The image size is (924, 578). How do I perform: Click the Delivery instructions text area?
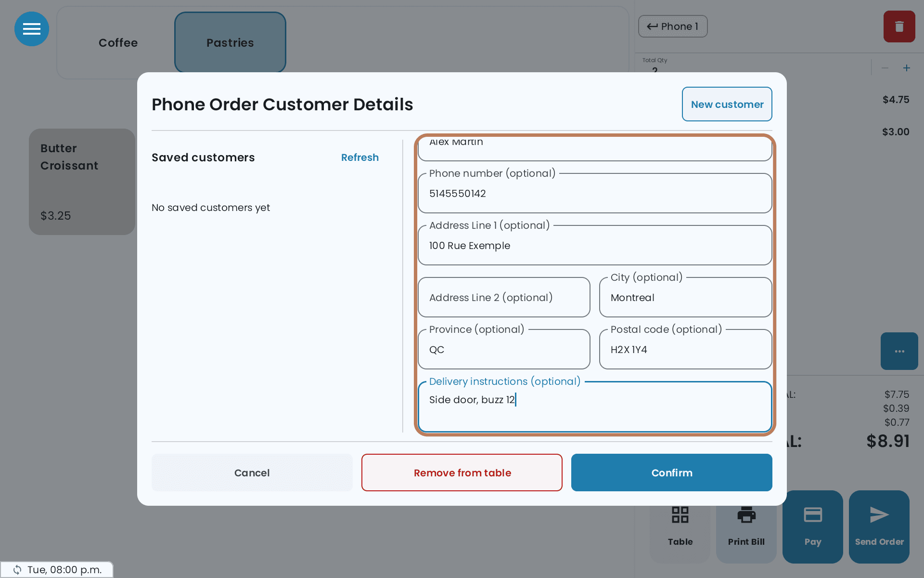[595, 407]
